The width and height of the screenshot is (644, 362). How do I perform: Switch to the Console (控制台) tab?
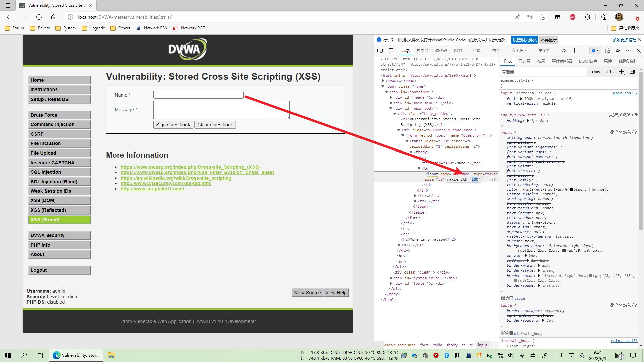coord(422,51)
